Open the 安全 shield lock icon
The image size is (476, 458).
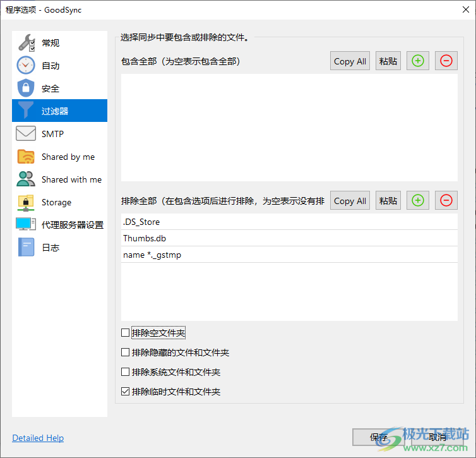pyautogui.click(x=26, y=88)
